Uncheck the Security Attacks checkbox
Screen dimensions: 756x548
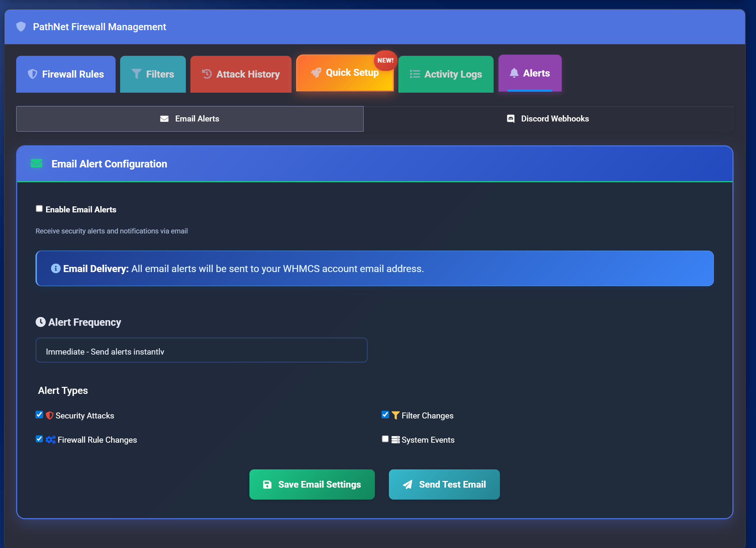39,415
